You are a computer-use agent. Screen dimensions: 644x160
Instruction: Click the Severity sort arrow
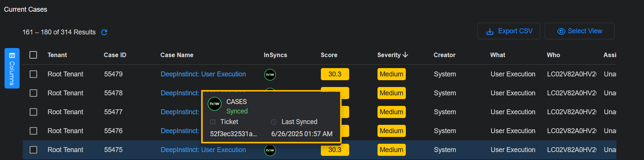pyautogui.click(x=405, y=55)
